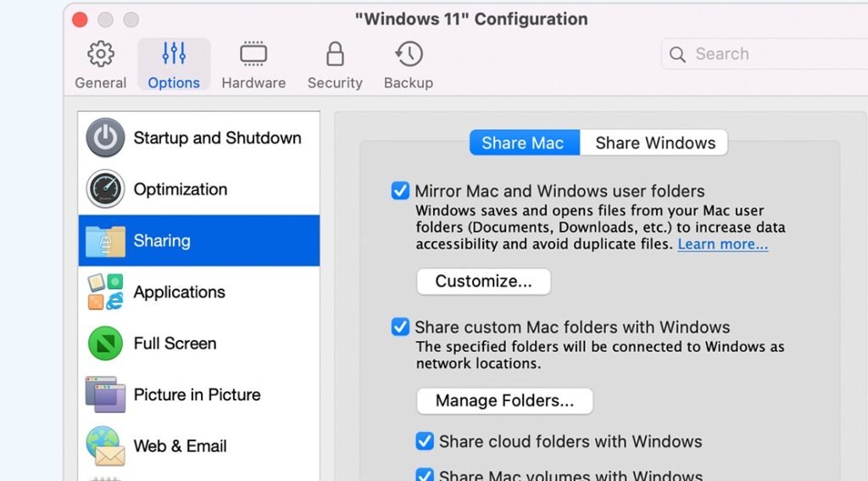The height and width of the screenshot is (481, 868).
Task: Uncheck Mirror Mac and Windows user folders
Action: [x=400, y=191]
